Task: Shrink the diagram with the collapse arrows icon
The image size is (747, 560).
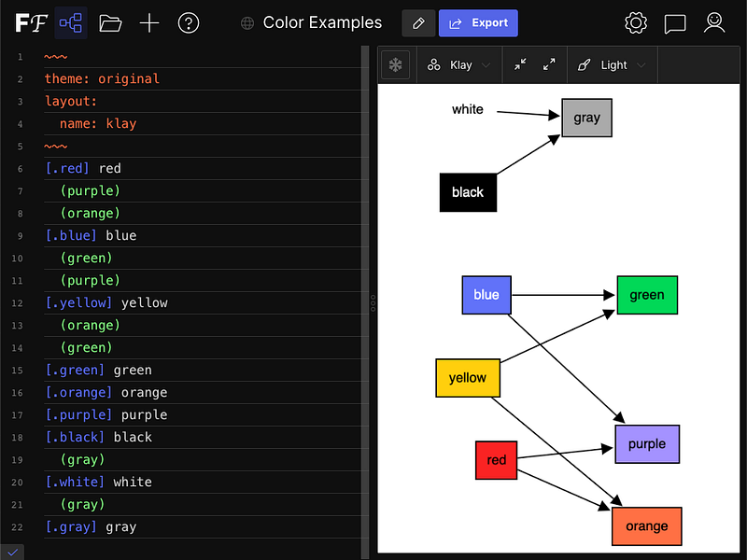Action: pyautogui.click(x=521, y=64)
